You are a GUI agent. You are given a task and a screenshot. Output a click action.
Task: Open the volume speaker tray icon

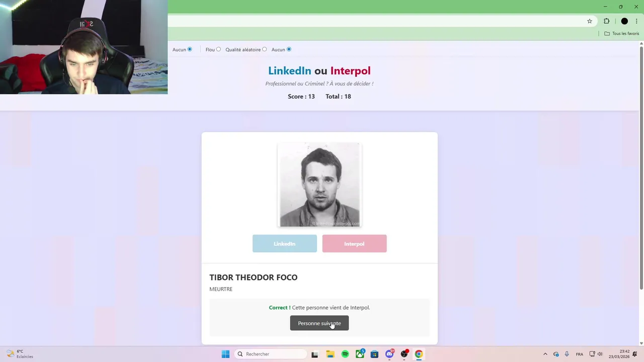[x=600, y=354]
